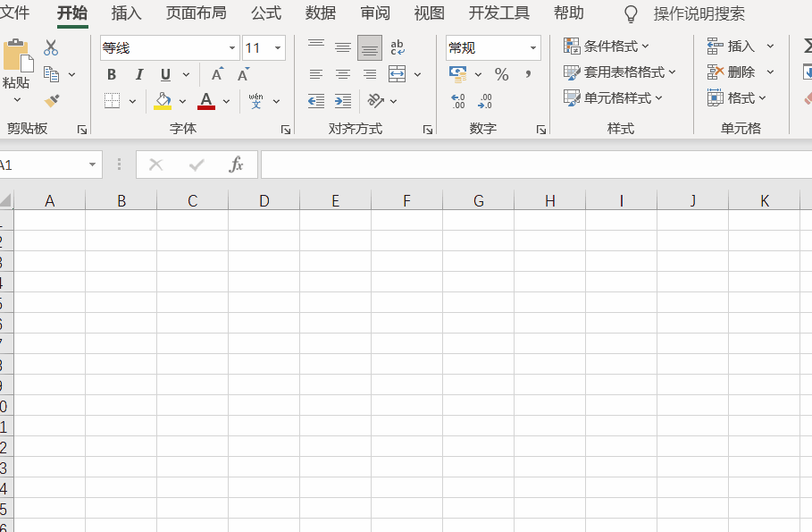Select column D header

tap(264, 200)
